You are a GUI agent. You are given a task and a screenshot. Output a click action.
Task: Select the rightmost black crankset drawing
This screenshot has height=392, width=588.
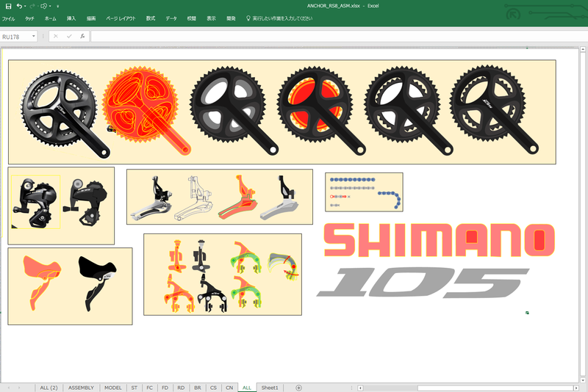pos(494,110)
